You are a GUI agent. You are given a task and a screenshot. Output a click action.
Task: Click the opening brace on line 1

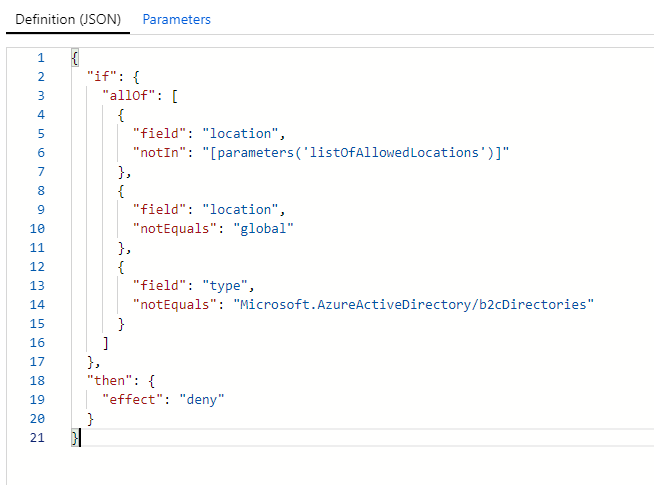tap(74, 58)
